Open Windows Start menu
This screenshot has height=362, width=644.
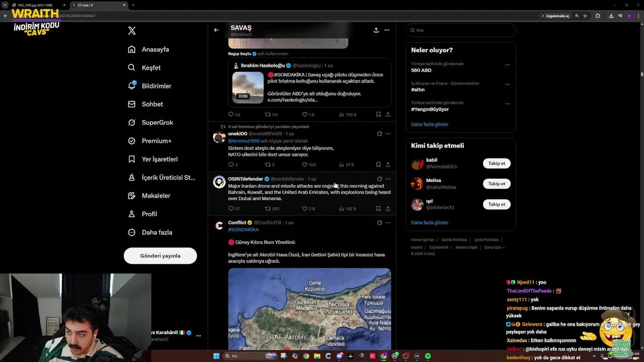click(216, 356)
